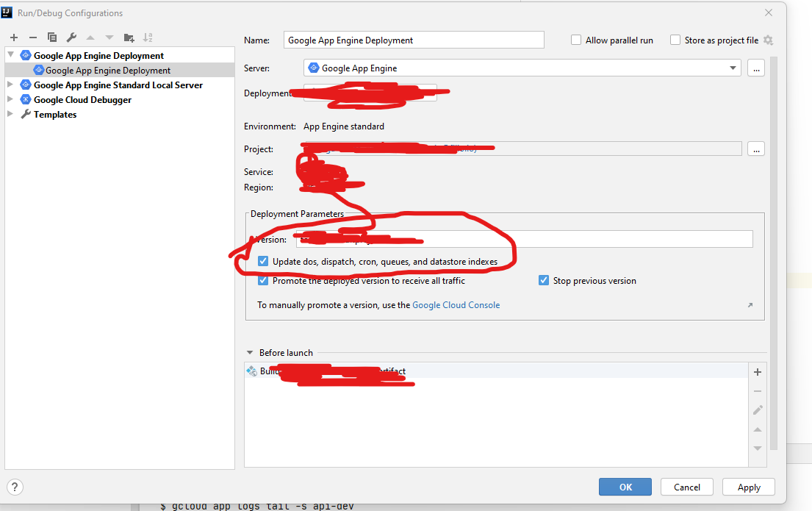Image resolution: width=812 pixels, height=511 pixels.
Task: Click the Cancel button
Action: (x=686, y=487)
